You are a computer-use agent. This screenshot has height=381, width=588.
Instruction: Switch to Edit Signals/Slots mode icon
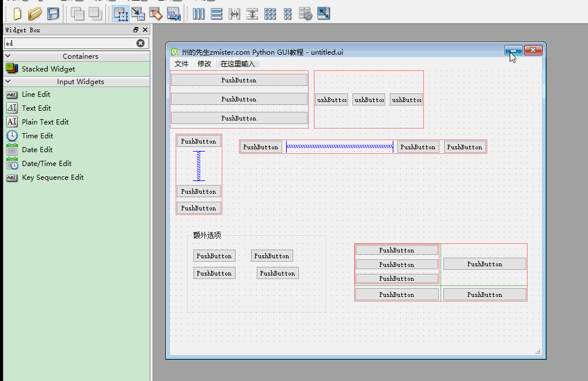tap(138, 14)
